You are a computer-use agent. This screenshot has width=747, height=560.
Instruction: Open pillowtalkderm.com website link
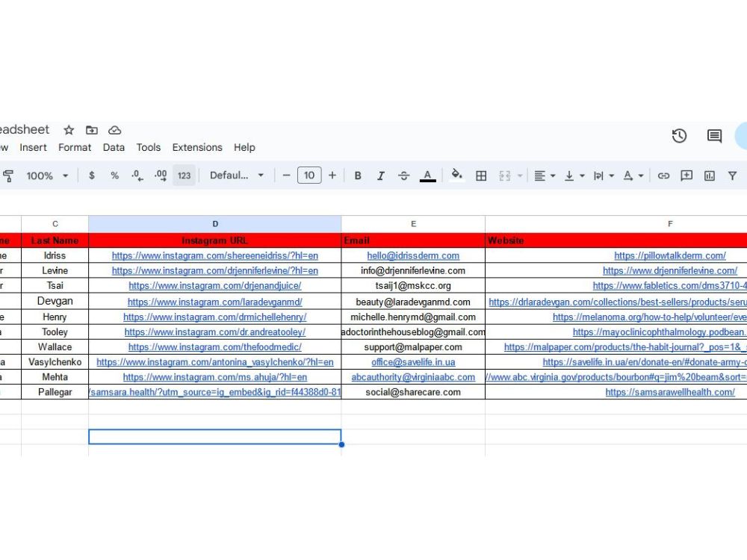click(x=670, y=255)
